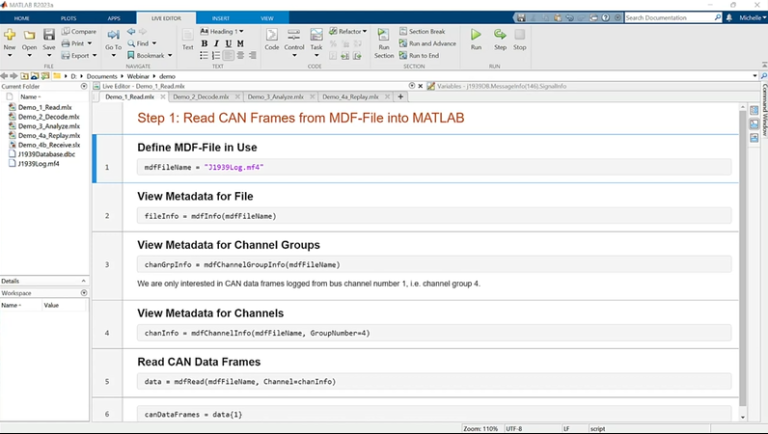Toggle italic text formatting
Image resolution: width=768 pixels, height=434 pixels.
(x=216, y=44)
